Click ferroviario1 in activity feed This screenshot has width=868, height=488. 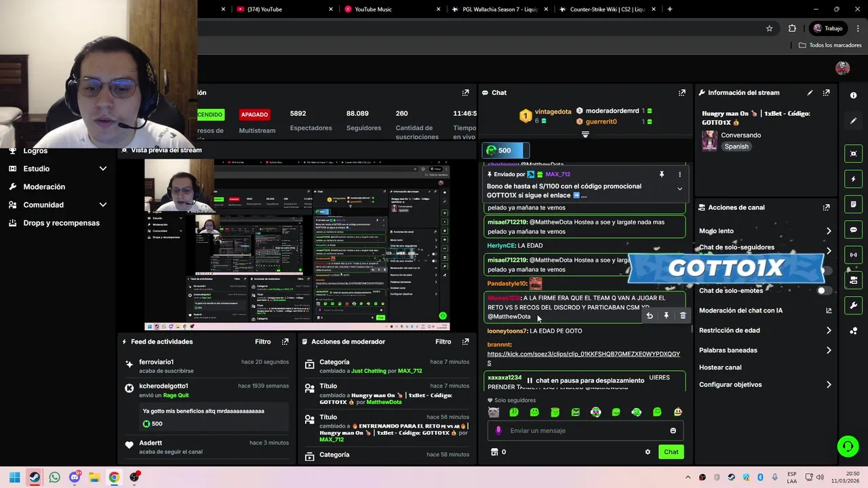click(x=156, y=362)
